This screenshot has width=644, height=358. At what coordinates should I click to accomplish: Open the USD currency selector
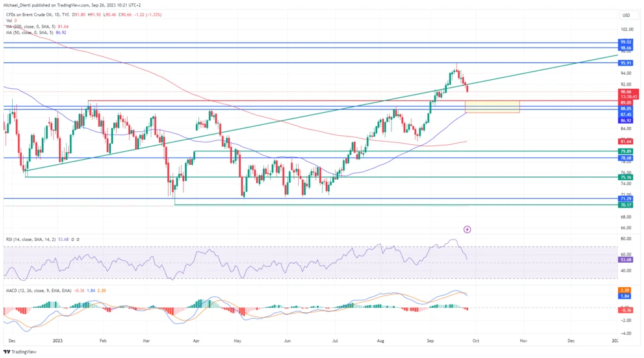(625, 15)
